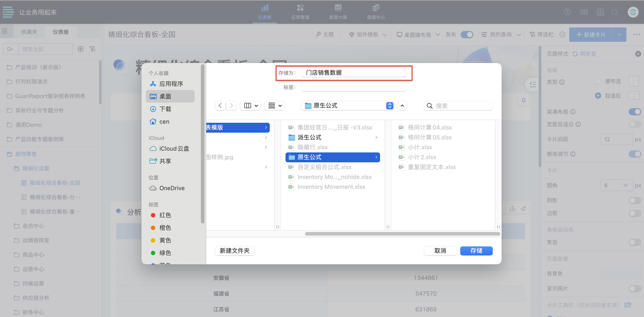Image resolution: width=644 pixels, height=317 pixels.
Task: Toggle the 紧凑布局 switch
Action: pos(635,112)
